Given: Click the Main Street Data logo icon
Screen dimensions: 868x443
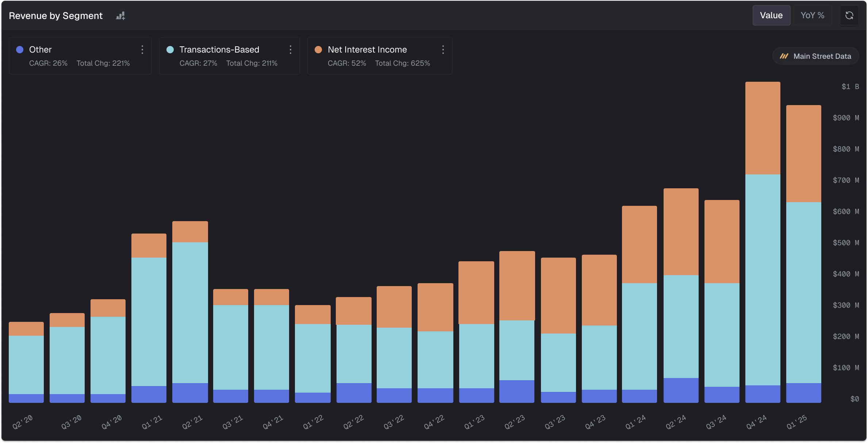Looking at the screenshot, I should point(784,56).
